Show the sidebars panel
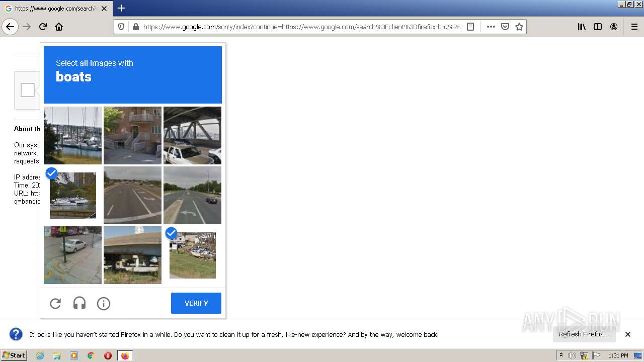This screenshot has height=362, width=644. (598, 27)
